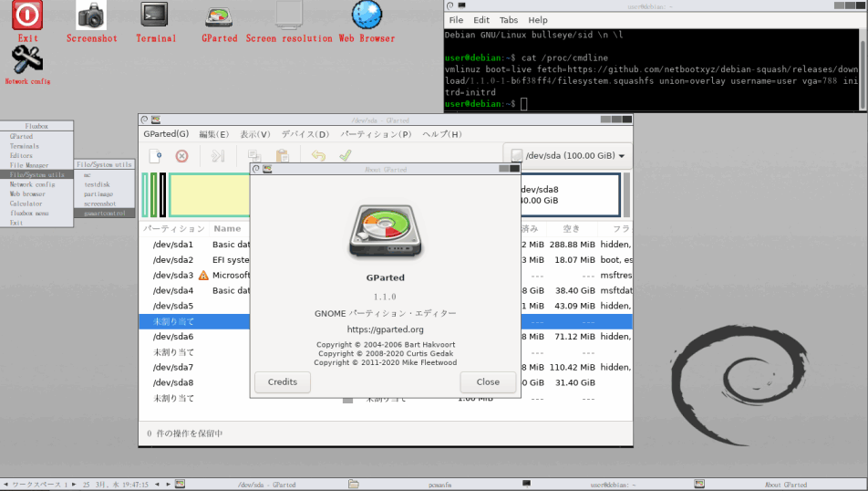Click the パーティション column header
Viewport: 868px width, 491px height.
click(174, 228)
